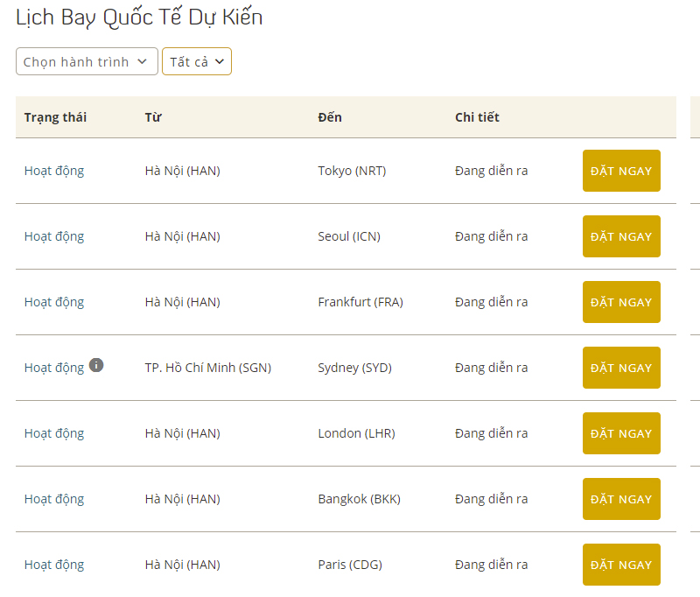Click the info icon beside Hoạt động
The height and width of the screenshot is (597, 700).
pyautogui.click(x=96, y=365)
